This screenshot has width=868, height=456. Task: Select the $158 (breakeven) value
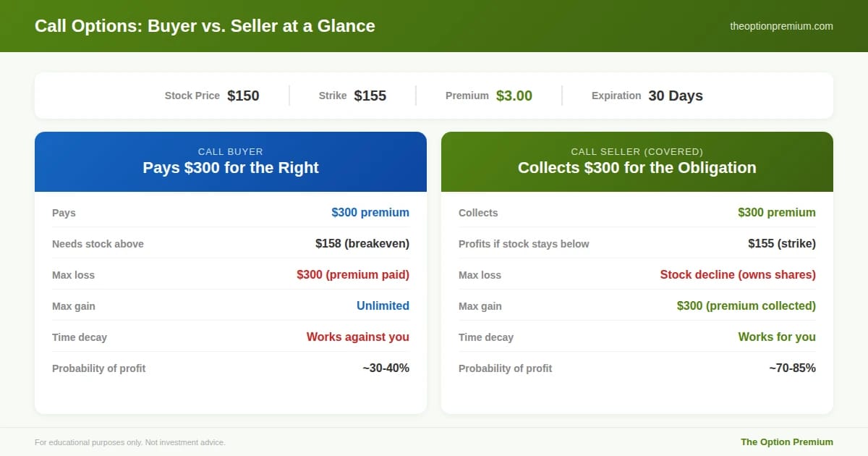[x=362, y=243]
